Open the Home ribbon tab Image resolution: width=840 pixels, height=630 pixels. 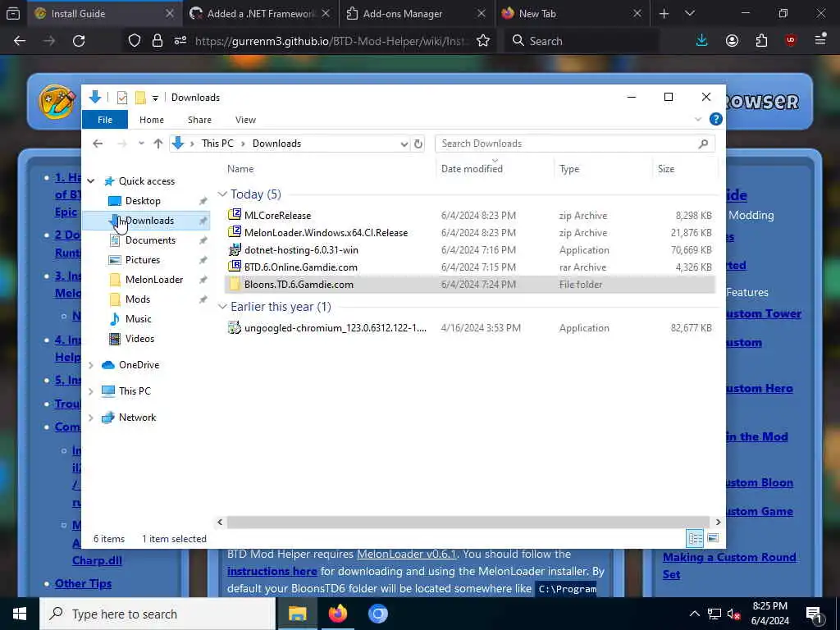(152, 120)
